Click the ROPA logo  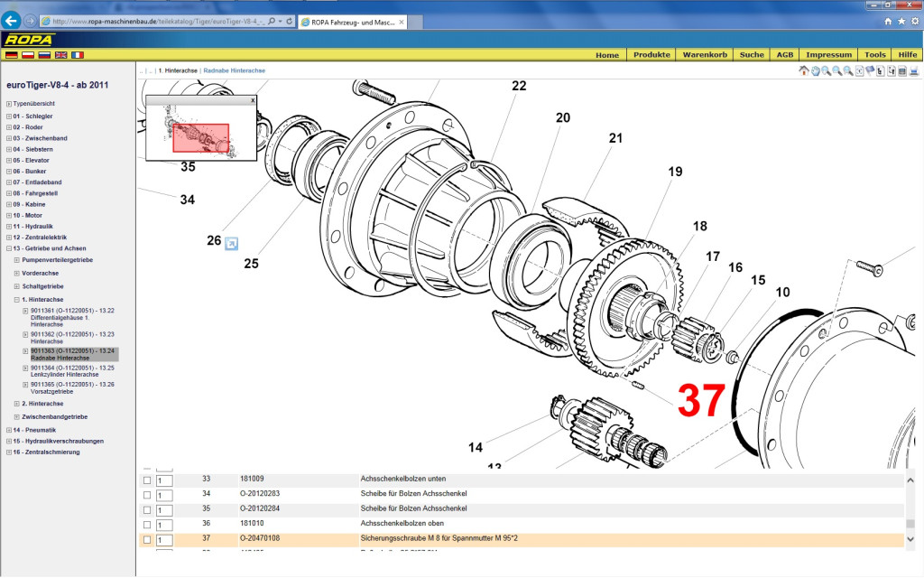pyautogui.click(x=29, y=40)
